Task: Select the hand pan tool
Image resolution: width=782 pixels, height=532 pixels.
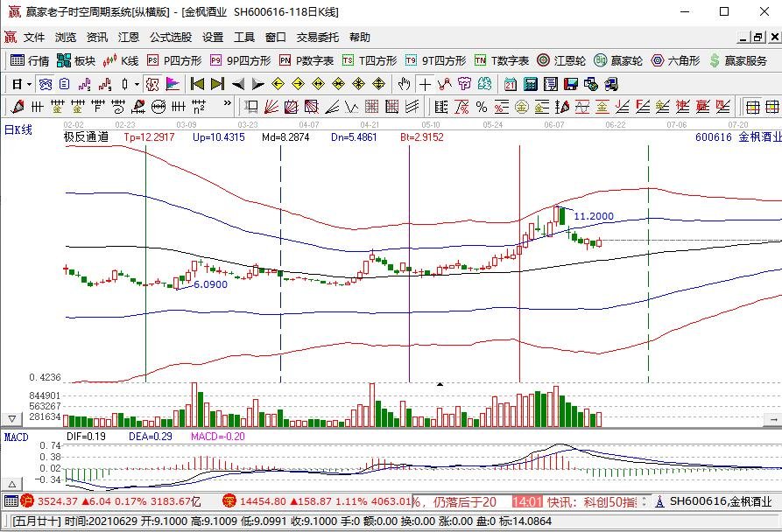Action: coord(403,85)
